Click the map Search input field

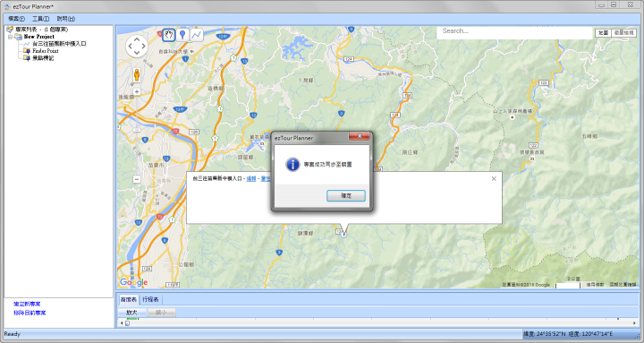coord(514,31)
